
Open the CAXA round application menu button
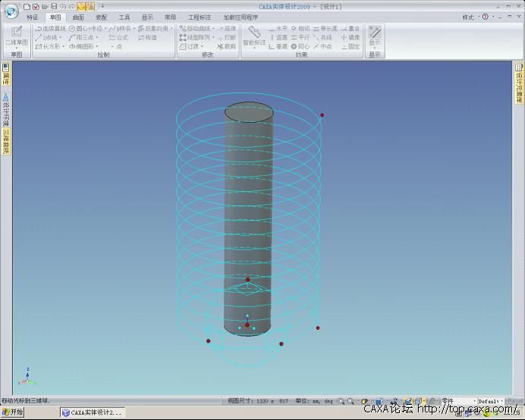click(x=11, y=11)
